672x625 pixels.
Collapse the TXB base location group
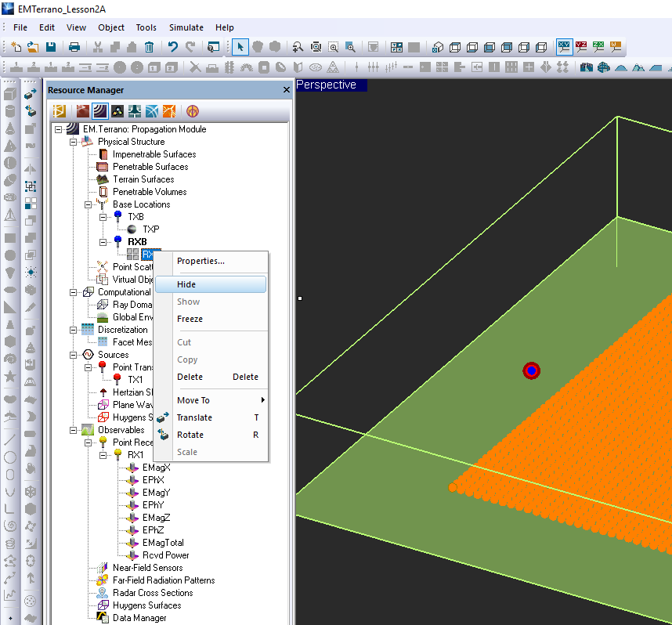pyautogui.click(x=103, y=217)
